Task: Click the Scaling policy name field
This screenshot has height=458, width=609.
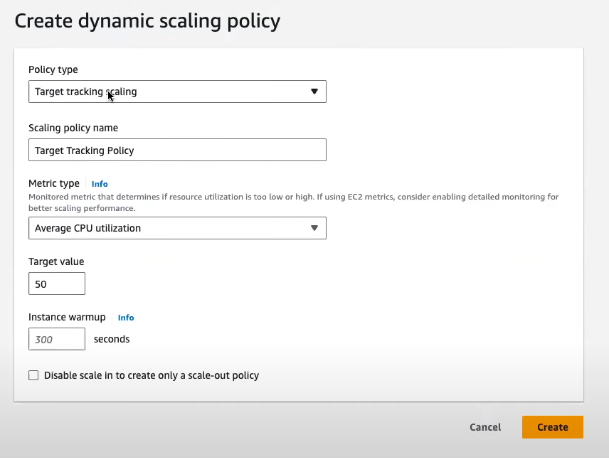Action: pos(178,150)
